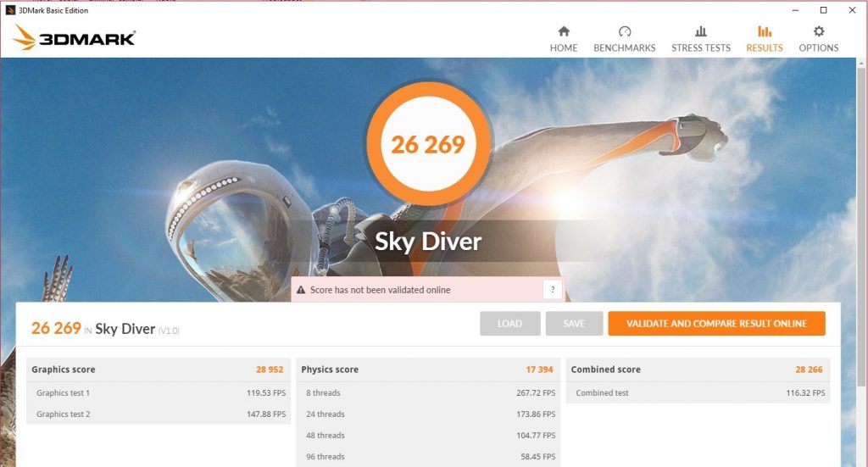The image size is (868, 467).
Task: Click the Combined score value 28 266
Action: coord(809,370)
